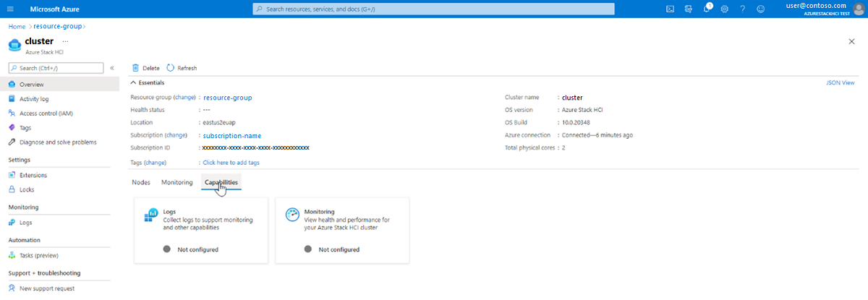Image resolution: width=868 pixels, height=300 pixels.
Task: Switch to the Nodes tab
Action: coord(141,182)
